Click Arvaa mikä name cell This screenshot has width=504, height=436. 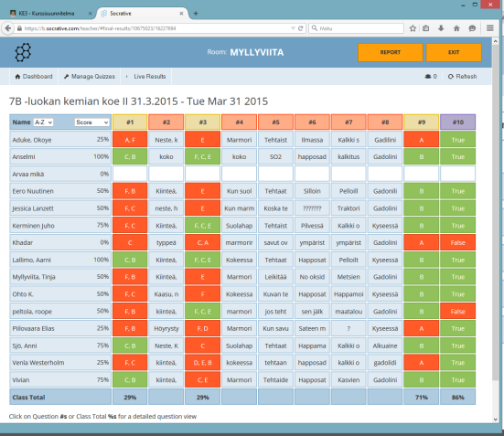point(60,175)
